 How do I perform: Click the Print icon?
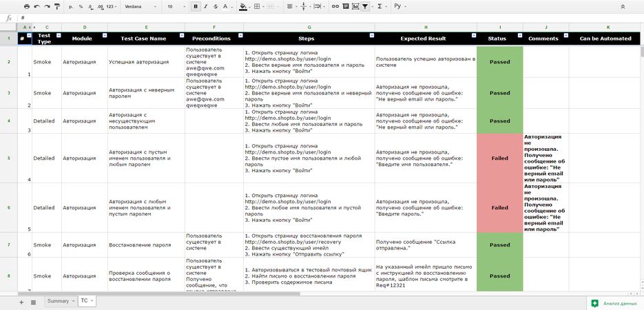coord(27,6)
